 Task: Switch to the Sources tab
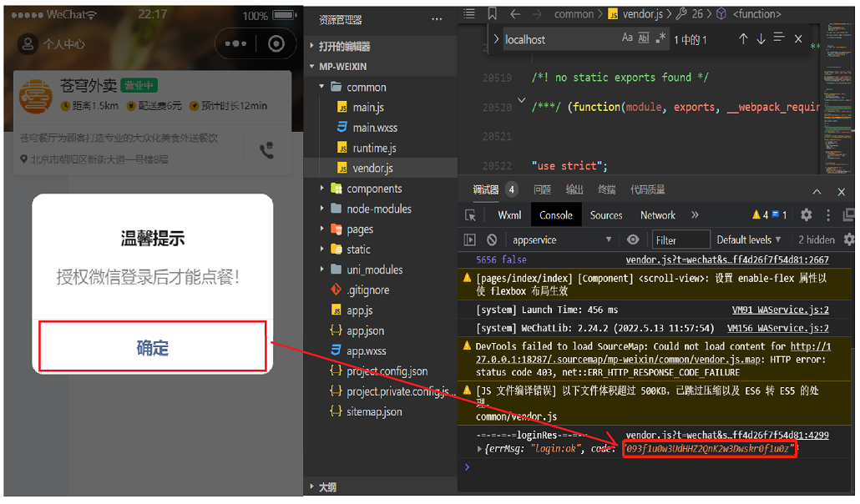click(606, 215)
